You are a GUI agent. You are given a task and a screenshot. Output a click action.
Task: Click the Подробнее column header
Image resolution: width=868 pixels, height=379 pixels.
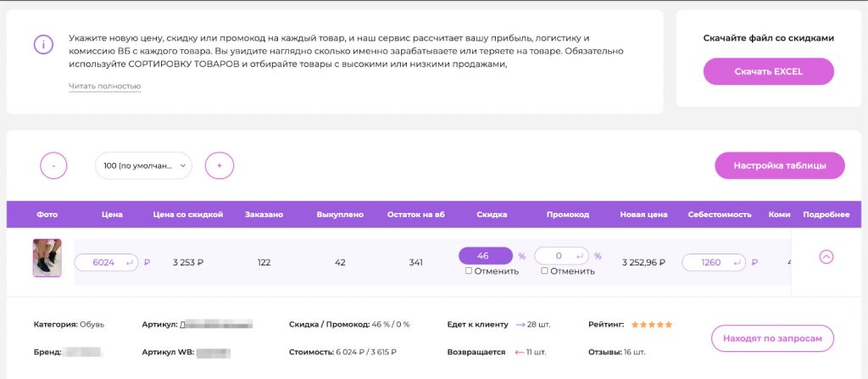[826, 215]
